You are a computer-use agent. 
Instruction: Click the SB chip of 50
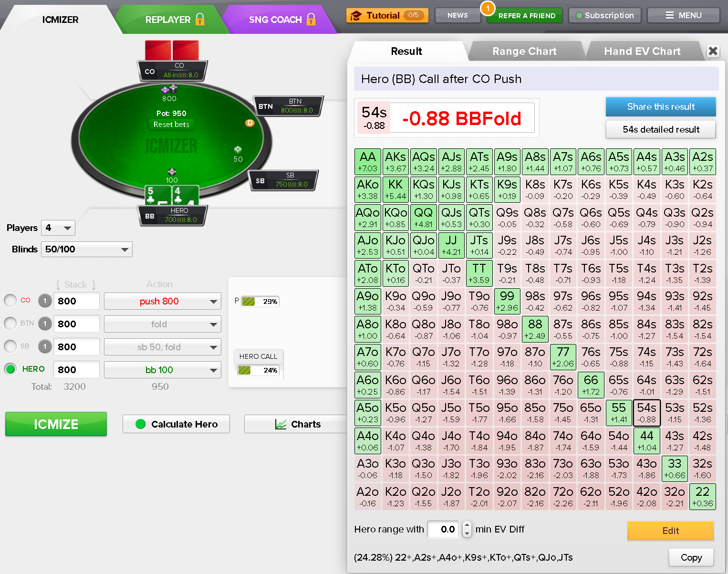(x=238, y=149)
